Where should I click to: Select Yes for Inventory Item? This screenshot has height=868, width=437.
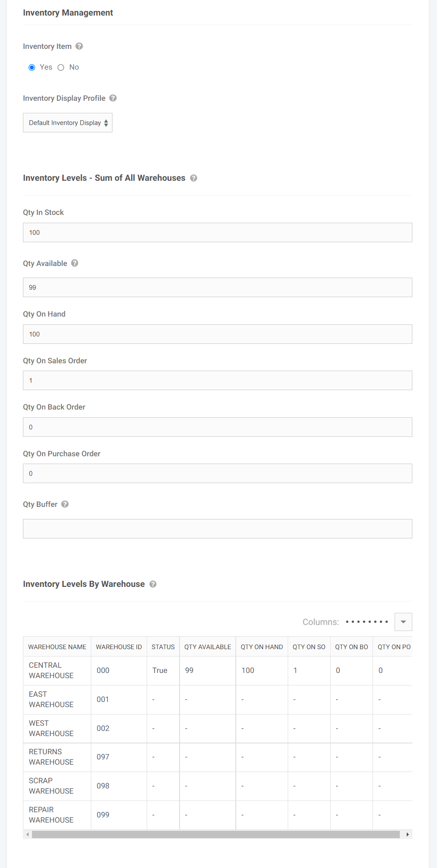tap(32, 67)
